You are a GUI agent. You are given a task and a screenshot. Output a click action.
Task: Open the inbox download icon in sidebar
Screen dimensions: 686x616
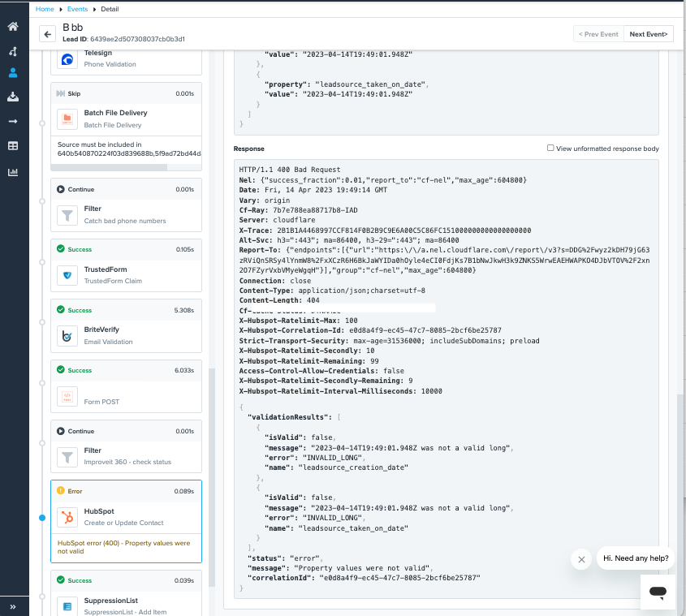click(x=13, y=97)
